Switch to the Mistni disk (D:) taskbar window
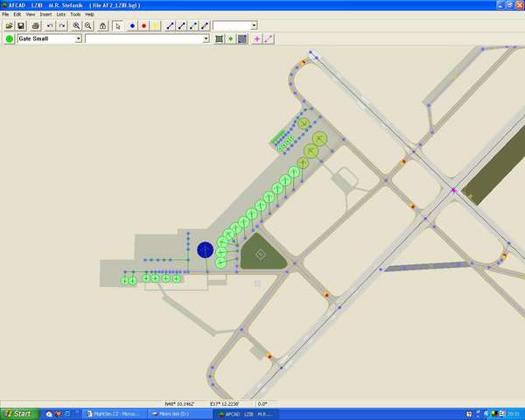Screen dimensions: 525x420 pyautogui.click(x=179, y=414)
